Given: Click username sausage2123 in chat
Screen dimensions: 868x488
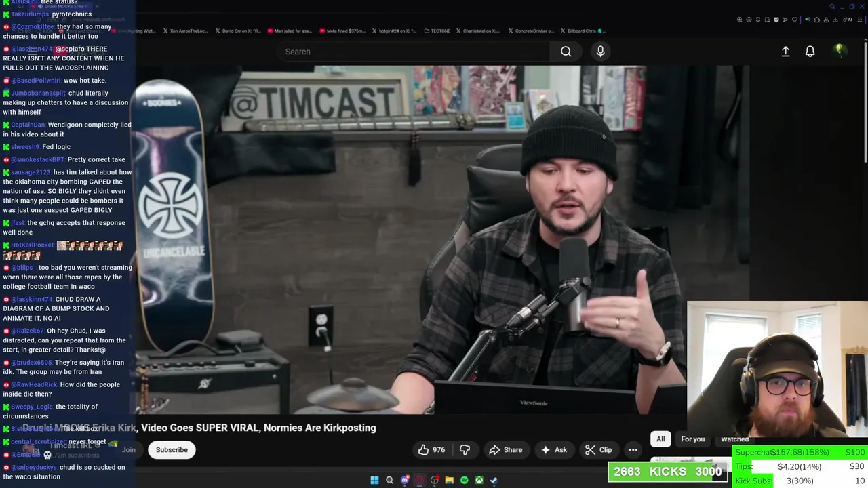Looking at the screenshot, I should click(x=31, y=172).
